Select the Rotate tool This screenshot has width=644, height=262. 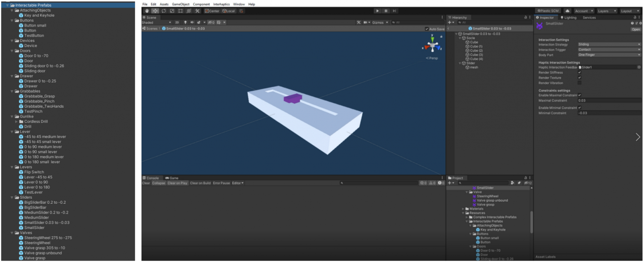point(164,11)
